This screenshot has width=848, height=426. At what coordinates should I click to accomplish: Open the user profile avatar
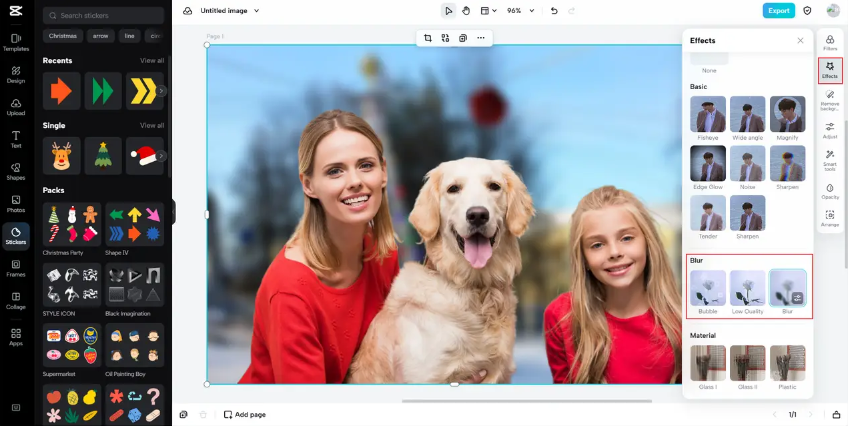[x=833, y=10]
